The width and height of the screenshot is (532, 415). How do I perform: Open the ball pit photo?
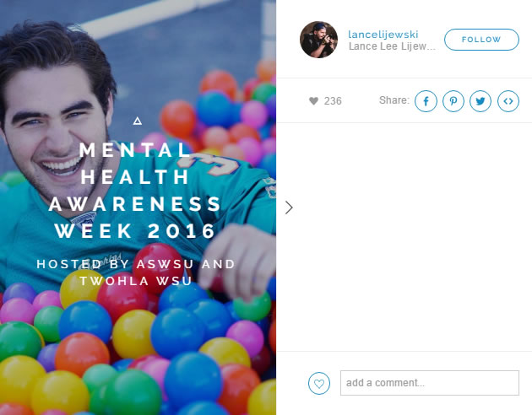(138, 207)
